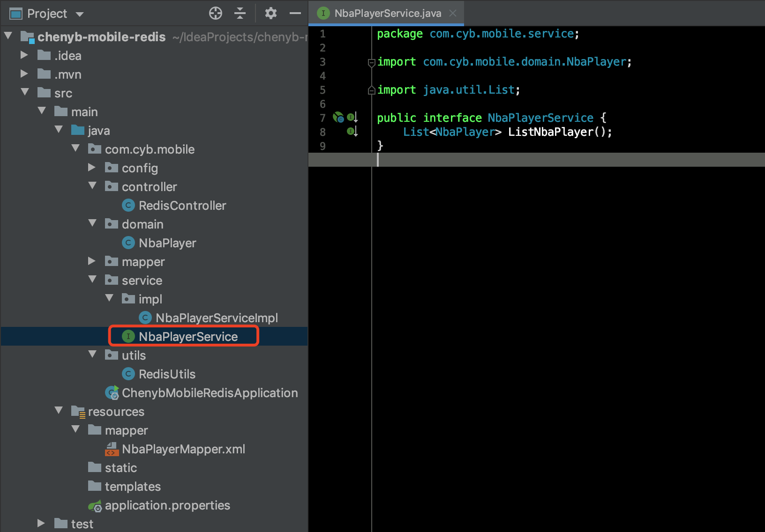Click the locate/scroll-from-source target icon

[216, 13]
